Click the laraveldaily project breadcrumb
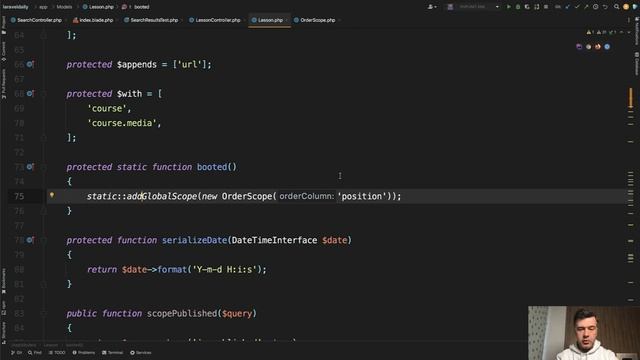Viewport: 640px width, 360px height. point(16,7)
